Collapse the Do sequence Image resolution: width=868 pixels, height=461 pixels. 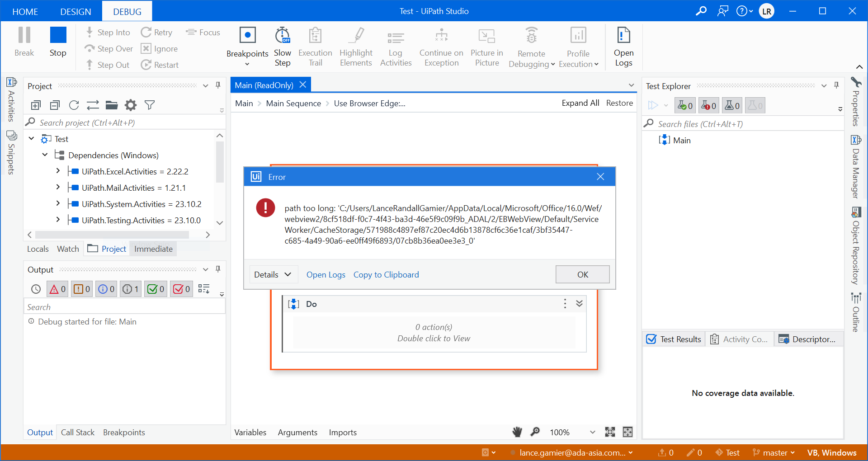point(579,304)
